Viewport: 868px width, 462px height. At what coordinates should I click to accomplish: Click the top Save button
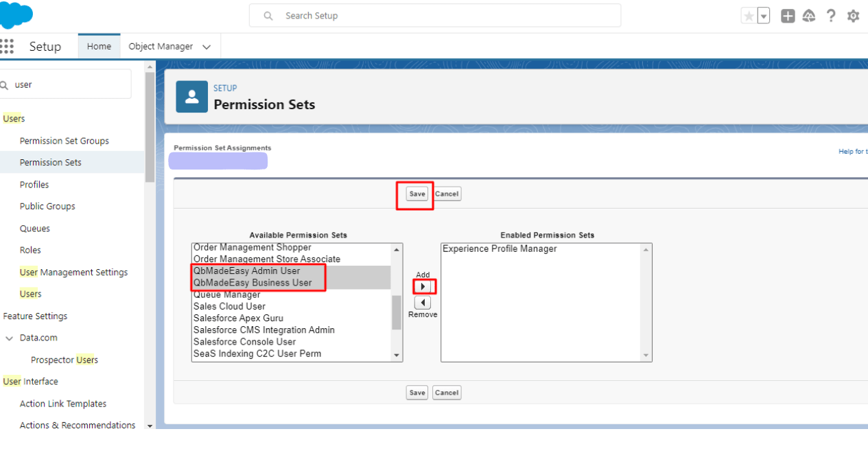(x=417, y=194)
